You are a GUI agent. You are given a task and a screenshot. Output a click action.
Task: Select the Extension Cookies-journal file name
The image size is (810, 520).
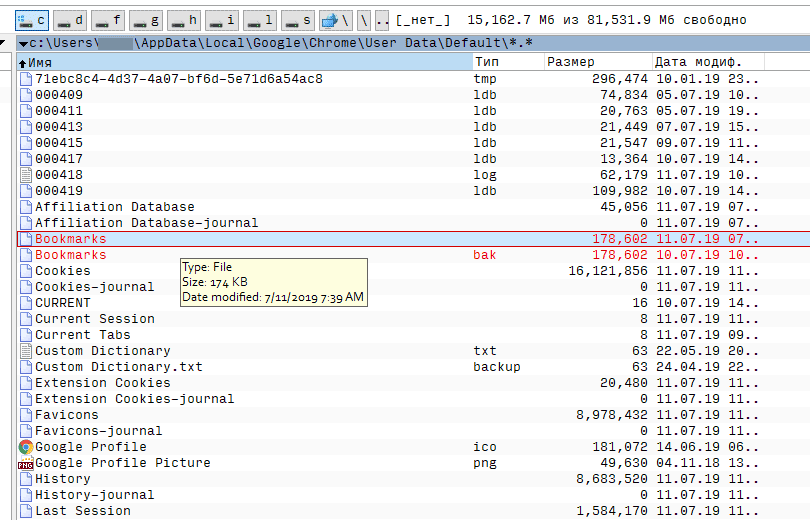coord(135,399)
